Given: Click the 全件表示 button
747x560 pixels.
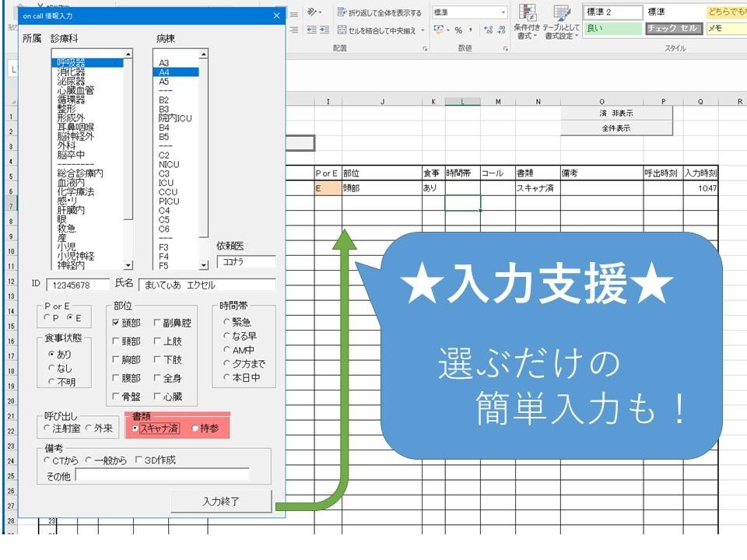Looking at the screenshot, I should pyautogui.click(x=615, y=126).
